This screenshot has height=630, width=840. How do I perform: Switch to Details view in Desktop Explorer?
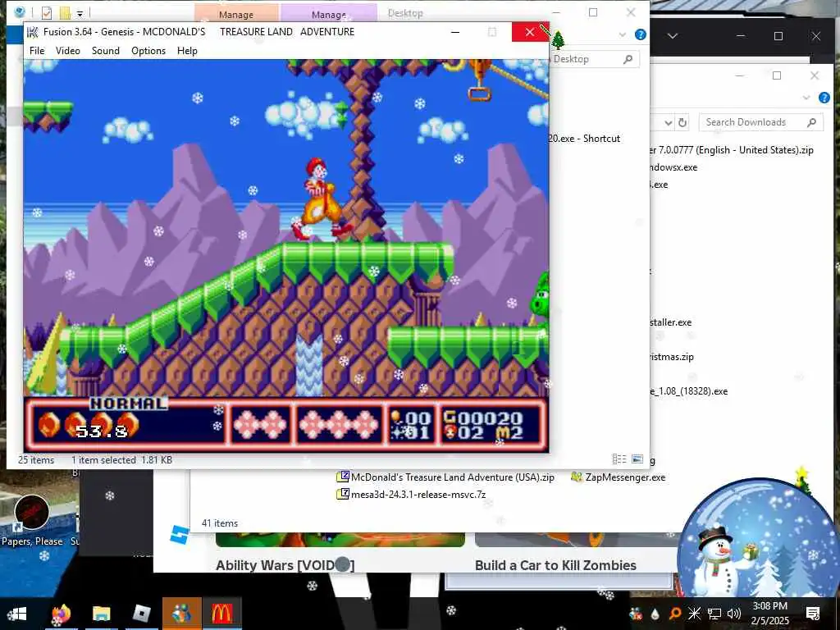(x=619, y=459)
